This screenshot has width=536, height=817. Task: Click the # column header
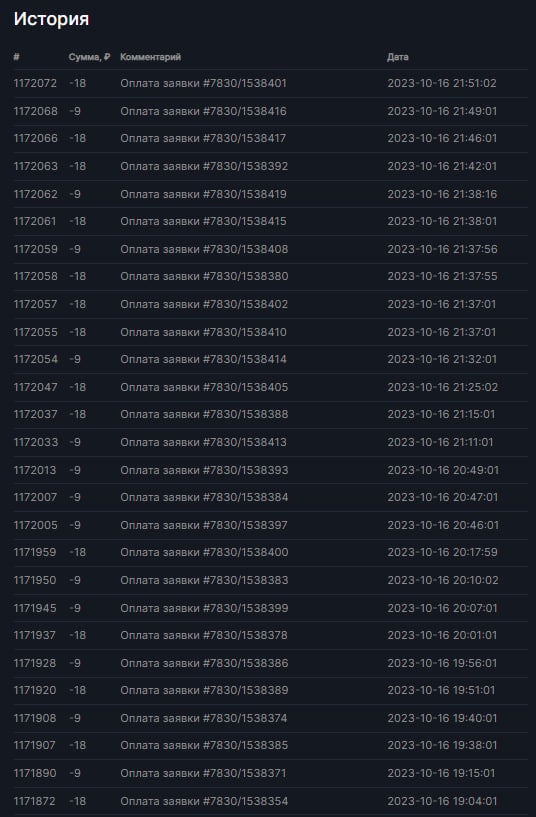click(x=17, y=57)
